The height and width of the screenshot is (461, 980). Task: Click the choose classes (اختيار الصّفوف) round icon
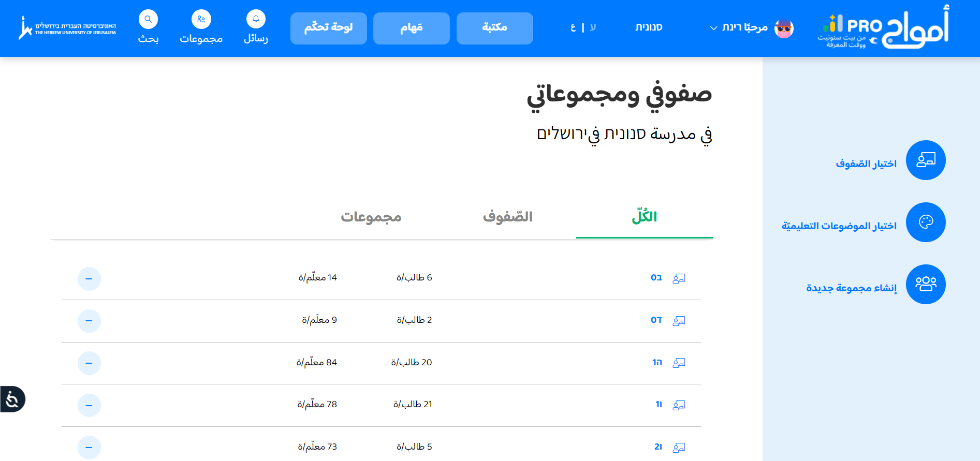[926, 160]
